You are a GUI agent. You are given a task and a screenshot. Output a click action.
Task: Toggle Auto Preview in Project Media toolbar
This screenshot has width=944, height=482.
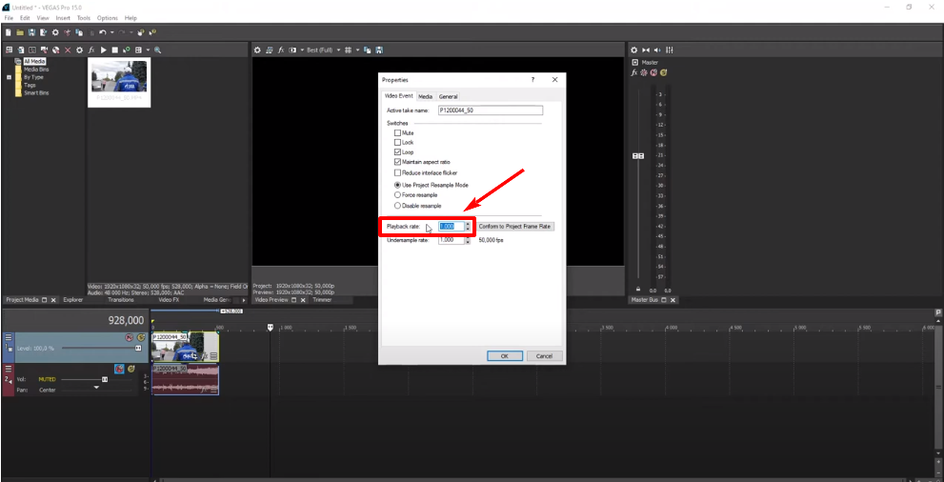(126, 50)
